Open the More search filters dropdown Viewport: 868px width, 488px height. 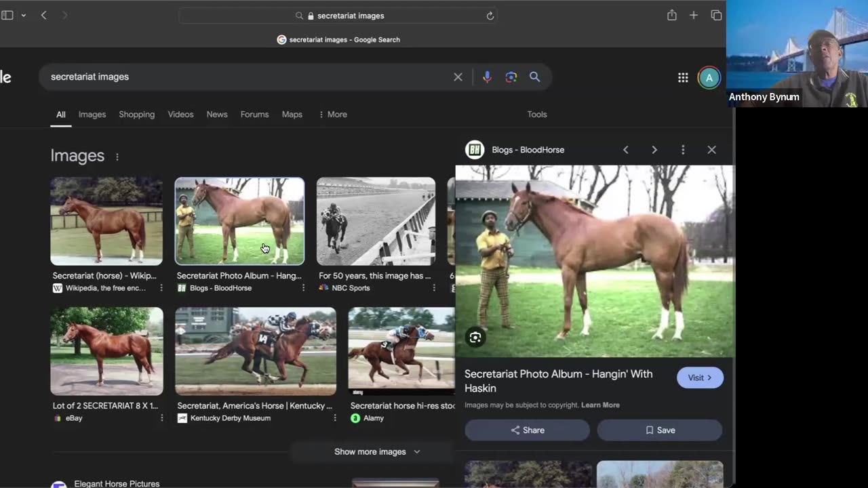coord(332,115)
